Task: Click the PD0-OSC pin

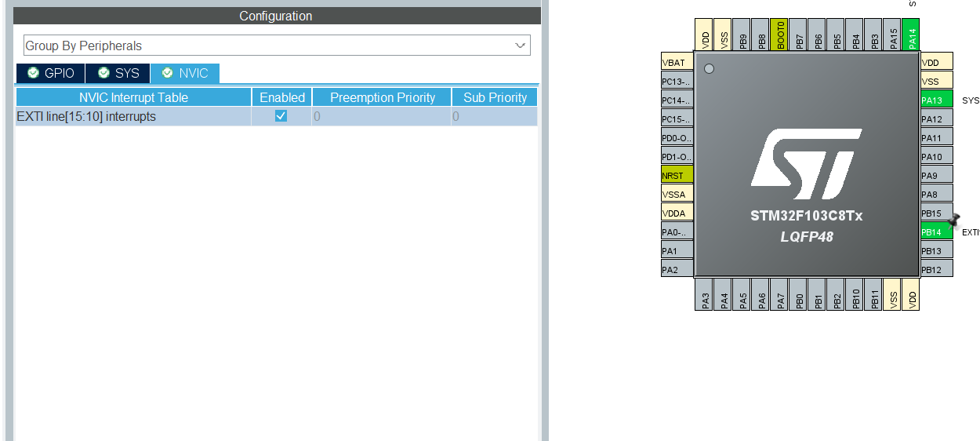Action: [x=677, y=137]
